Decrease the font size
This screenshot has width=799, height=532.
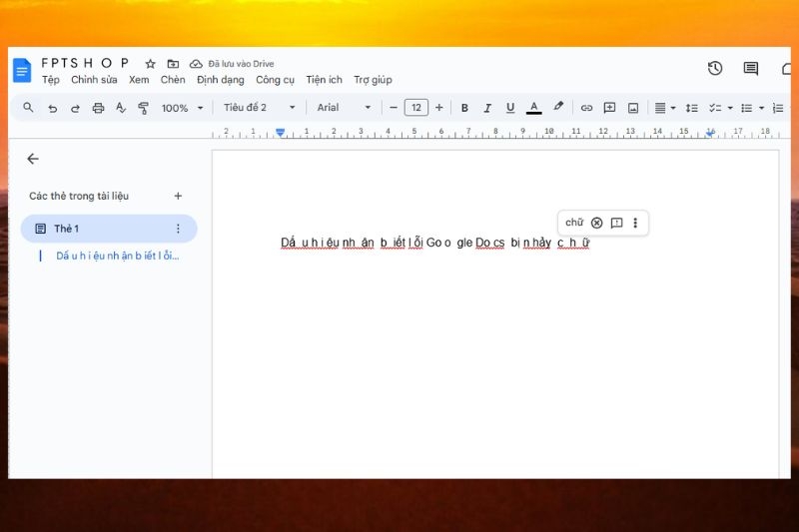pyautogui.click(x=393, y=108)
